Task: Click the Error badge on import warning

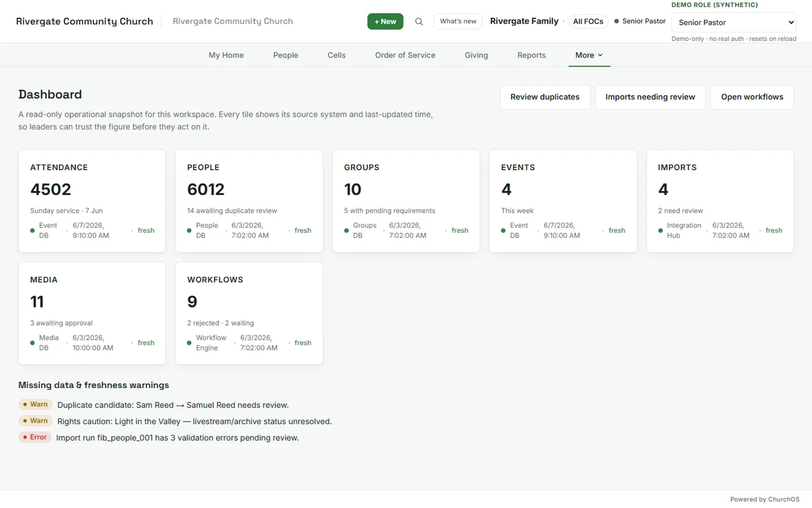Action: [35, 437]
